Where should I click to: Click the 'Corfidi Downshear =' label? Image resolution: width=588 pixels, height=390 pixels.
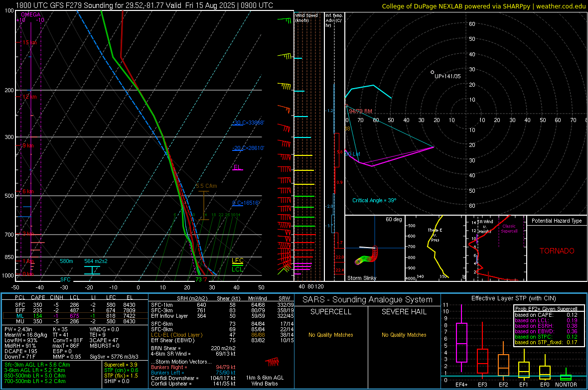(x=175, y=378)
